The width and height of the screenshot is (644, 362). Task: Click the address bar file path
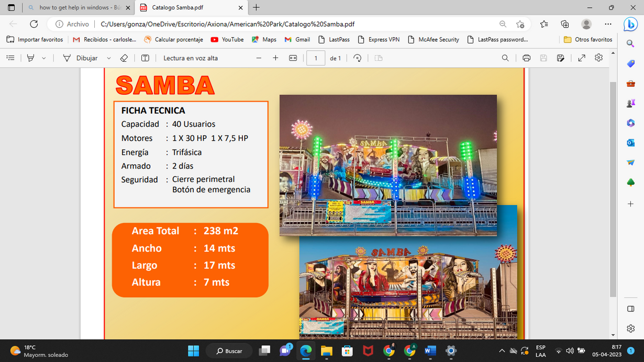pos(227,24)
